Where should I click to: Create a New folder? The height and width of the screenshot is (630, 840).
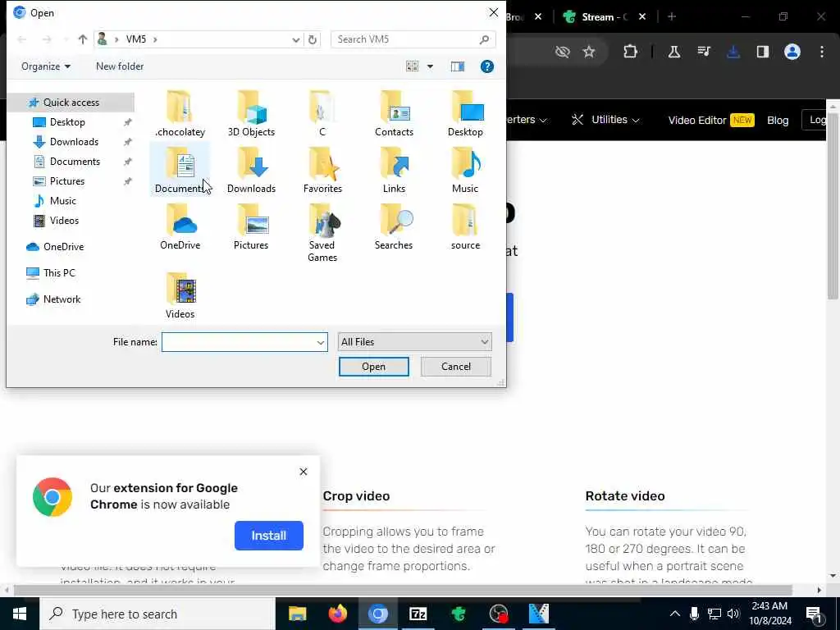coord(120,66)
